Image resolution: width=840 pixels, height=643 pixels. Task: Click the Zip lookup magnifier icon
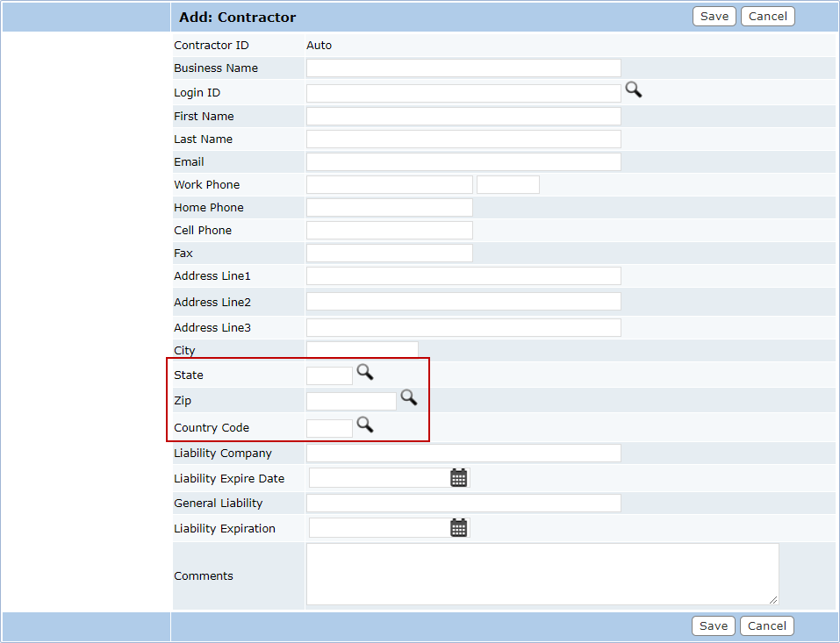408,398
